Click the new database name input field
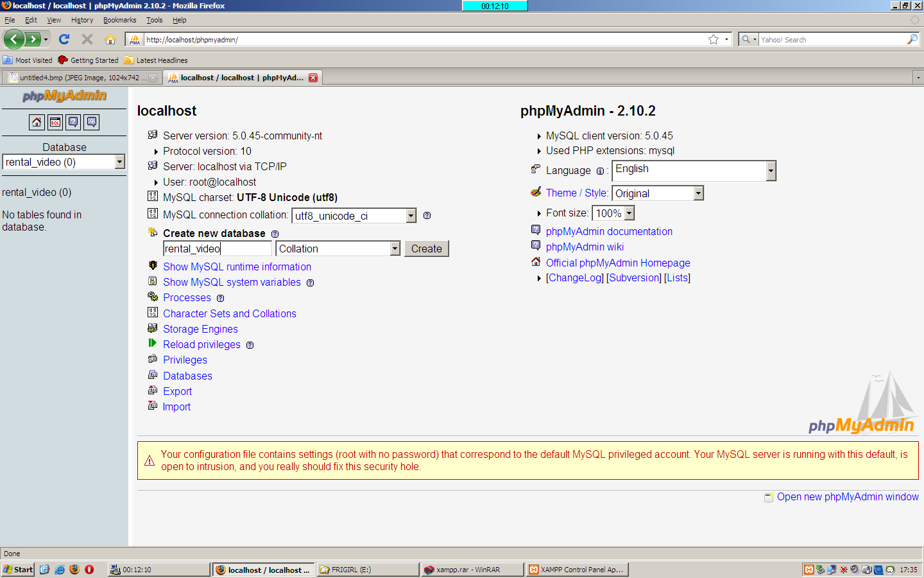This screenshot has width=924, height=578. click(x=218, y=249)
